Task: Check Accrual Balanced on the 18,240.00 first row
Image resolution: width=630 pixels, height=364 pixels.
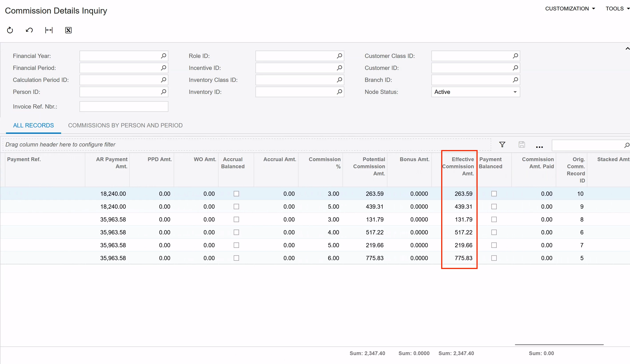Action: coord(236,194)
